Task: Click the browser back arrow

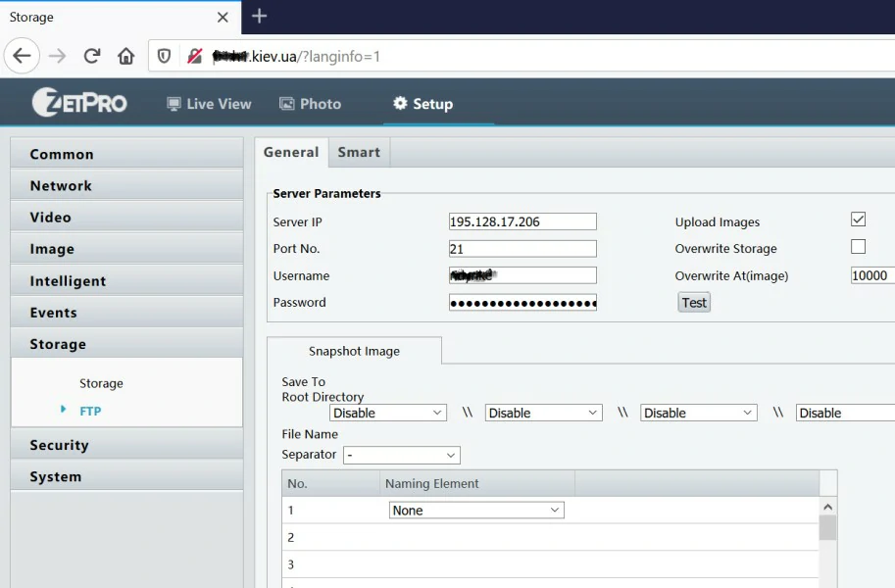Action: pos(22,56)
